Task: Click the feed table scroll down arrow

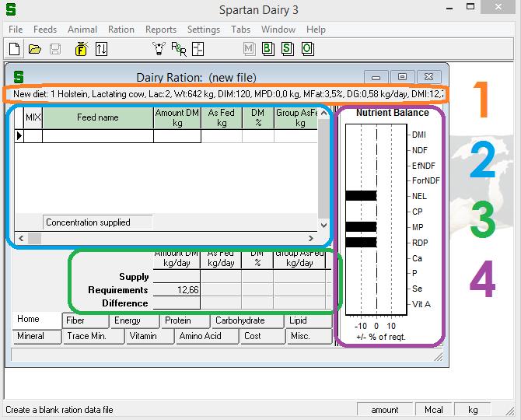Action: 324,226
